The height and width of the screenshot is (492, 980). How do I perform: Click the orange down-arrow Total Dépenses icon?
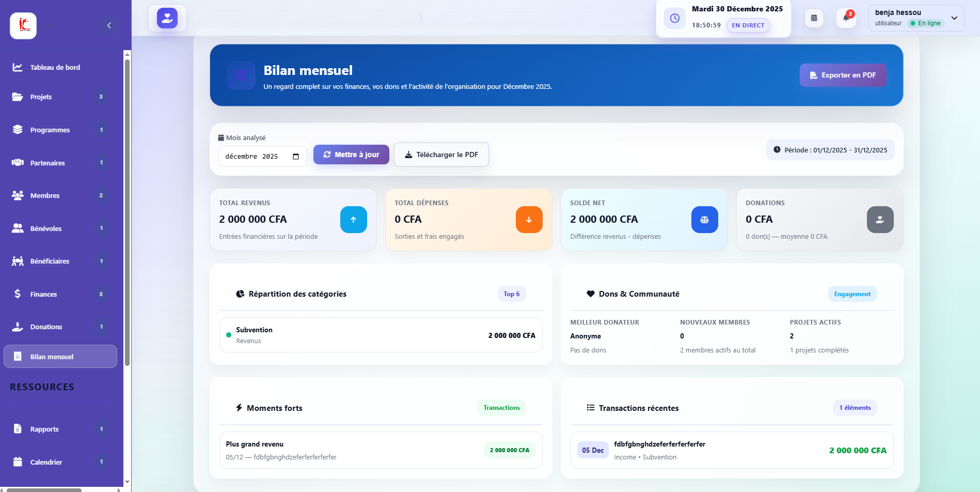(x=529, y=220)
